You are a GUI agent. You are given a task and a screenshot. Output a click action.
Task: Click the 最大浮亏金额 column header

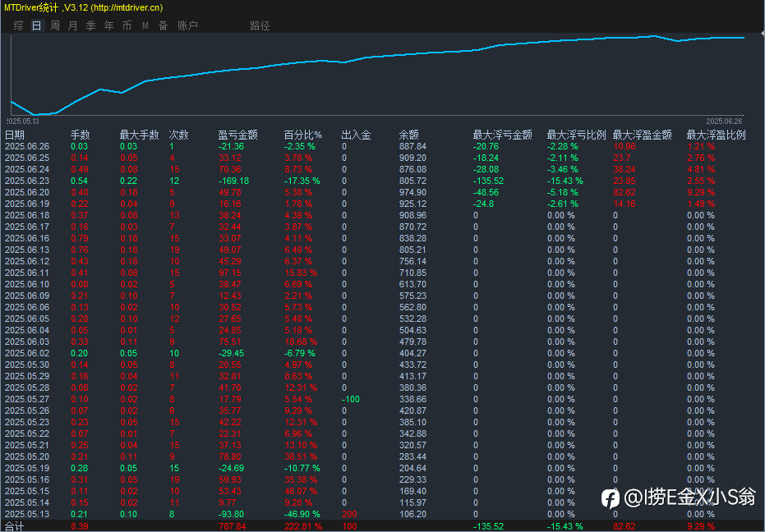(x=503, y=135)
